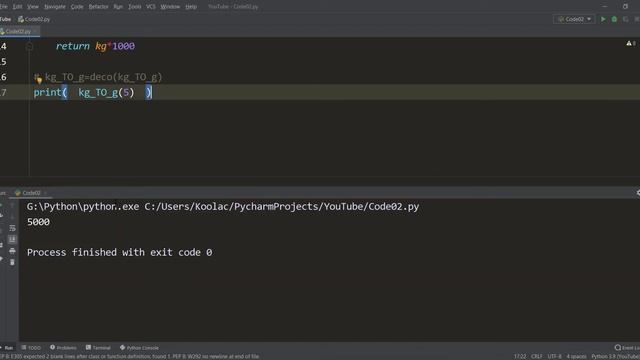The width and height of the screenshot is (640, 360).
Task: Click the yellow lightbulb intention icon
Action: [x=39, y=80]
